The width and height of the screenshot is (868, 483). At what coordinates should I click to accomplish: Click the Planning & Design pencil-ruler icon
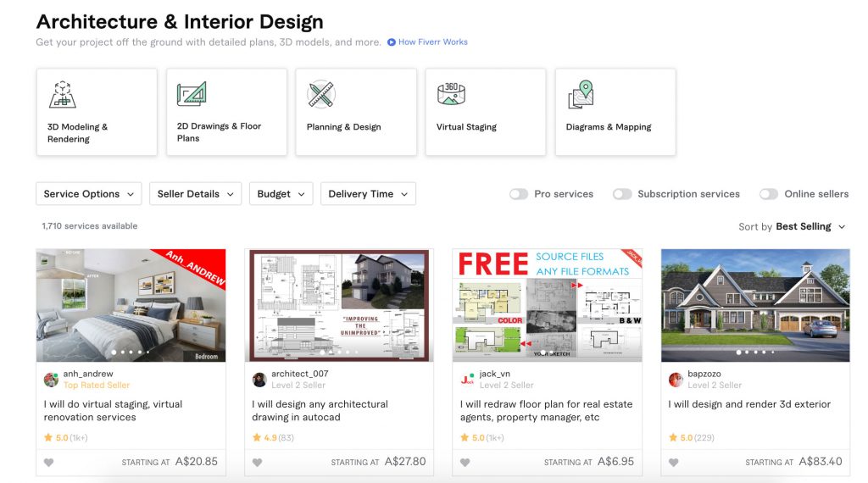(321, 93)
